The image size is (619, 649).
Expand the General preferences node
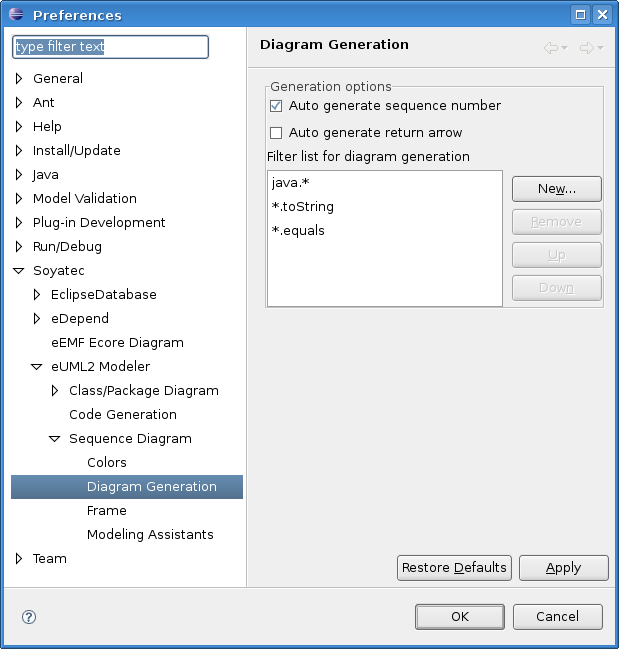(x=19, y=79)
